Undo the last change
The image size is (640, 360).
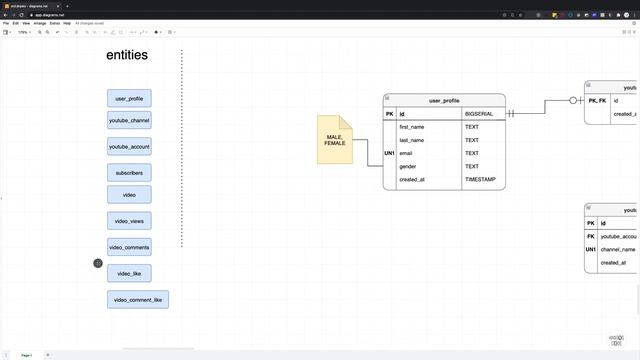58,32
